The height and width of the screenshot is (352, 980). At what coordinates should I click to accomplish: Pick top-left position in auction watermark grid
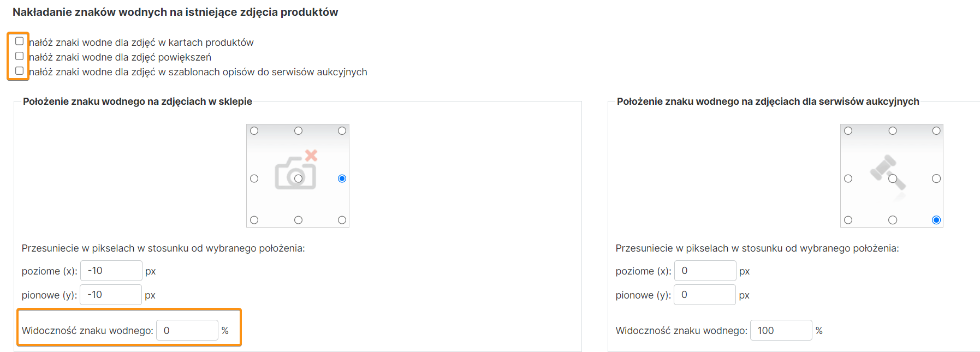click(848, 131)
